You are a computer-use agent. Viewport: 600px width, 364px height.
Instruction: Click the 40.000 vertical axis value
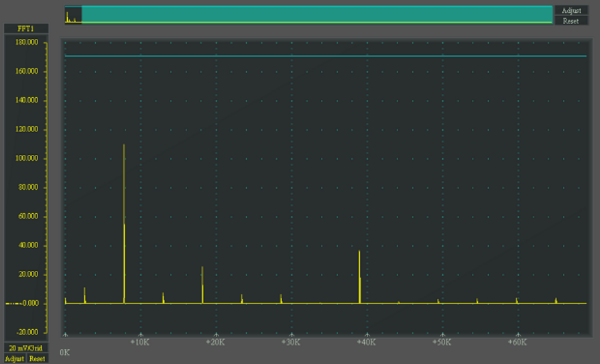pos(28,245)
